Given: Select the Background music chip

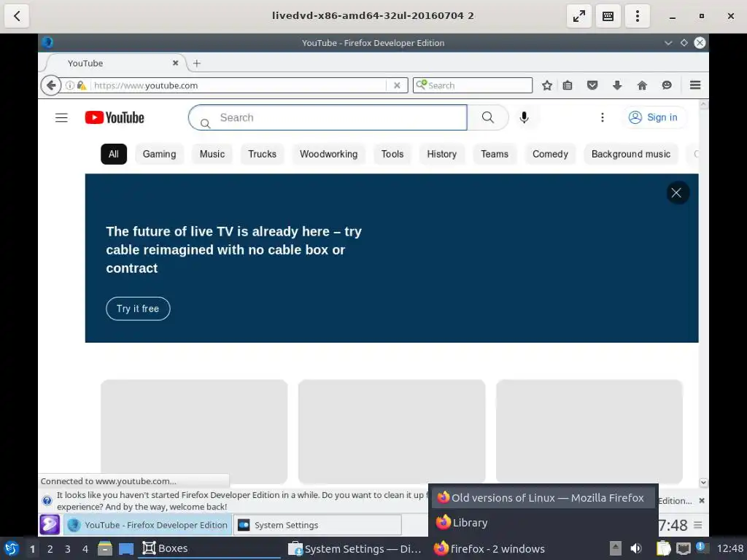Looking at the screenshot, I should point(631,154).
